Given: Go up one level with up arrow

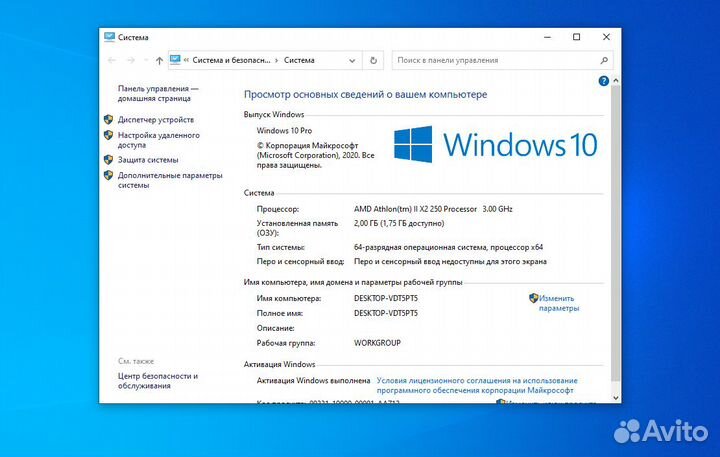Looking at the screenshot, I should (x=159, y=61).
